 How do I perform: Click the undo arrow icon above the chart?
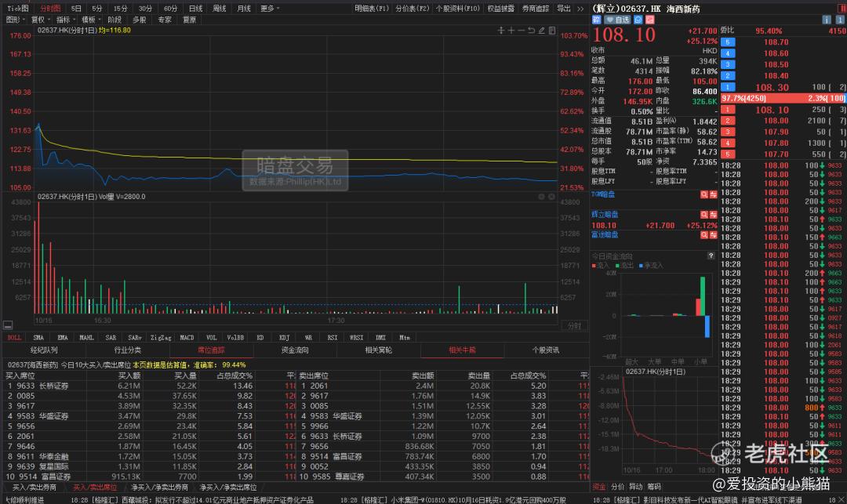[x=532, y=31]
